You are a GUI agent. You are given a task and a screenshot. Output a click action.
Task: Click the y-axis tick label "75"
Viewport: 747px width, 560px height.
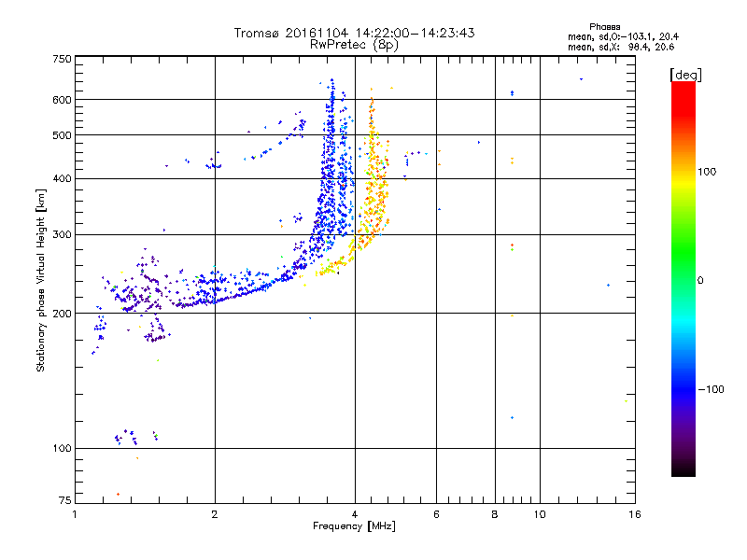coord(65,500)
